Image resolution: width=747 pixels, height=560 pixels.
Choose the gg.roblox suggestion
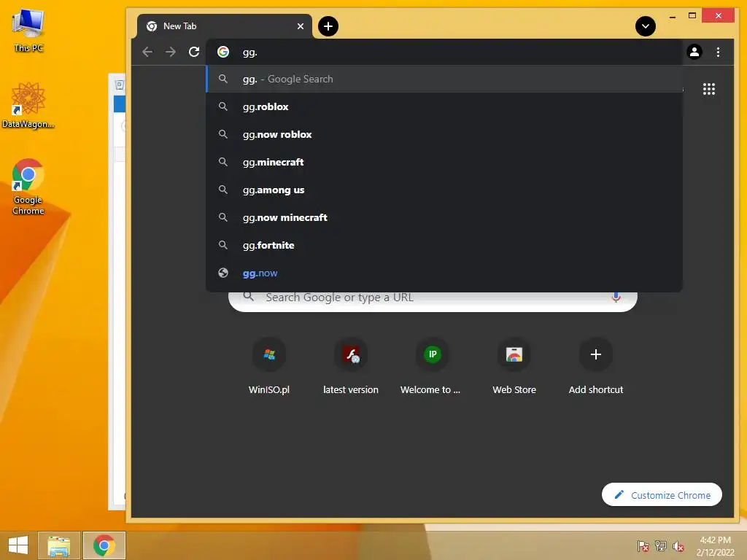(444, 106)
